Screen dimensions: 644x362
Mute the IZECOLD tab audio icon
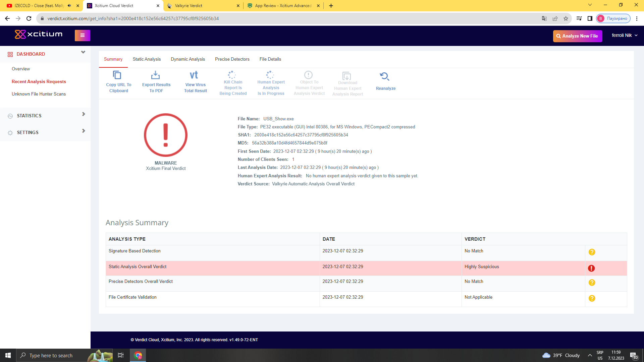(x=69, y=6)
